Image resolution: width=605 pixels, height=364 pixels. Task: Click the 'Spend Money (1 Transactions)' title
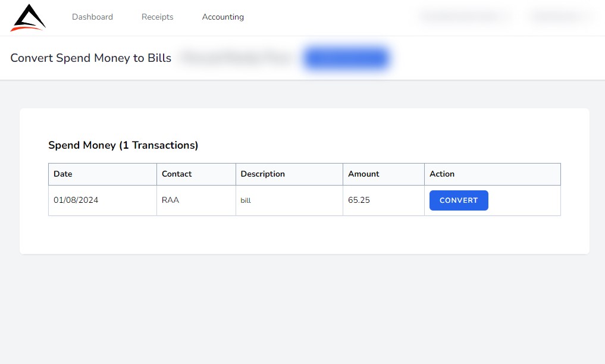click(x=123, y=145)
